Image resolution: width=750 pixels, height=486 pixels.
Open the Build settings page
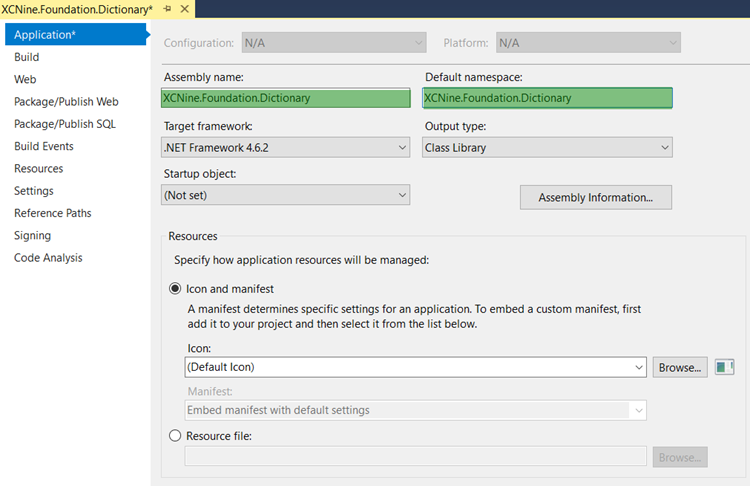[x=27, y=57]
